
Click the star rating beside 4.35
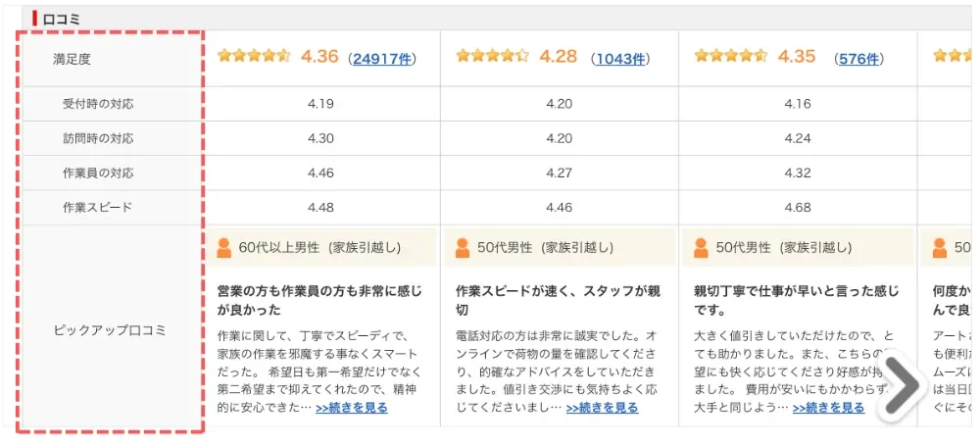[x=731, y=57]
